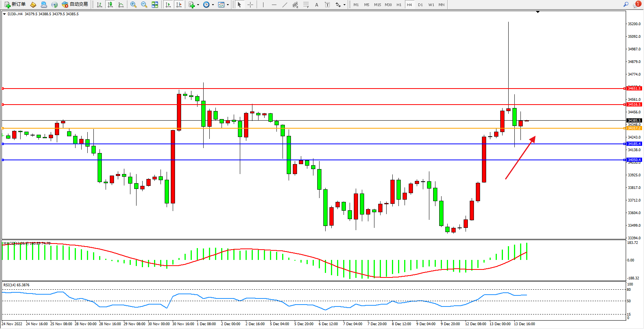This screenshot has width=644, height=329.
Task: Select the crosshair tool
Action: 250,5
